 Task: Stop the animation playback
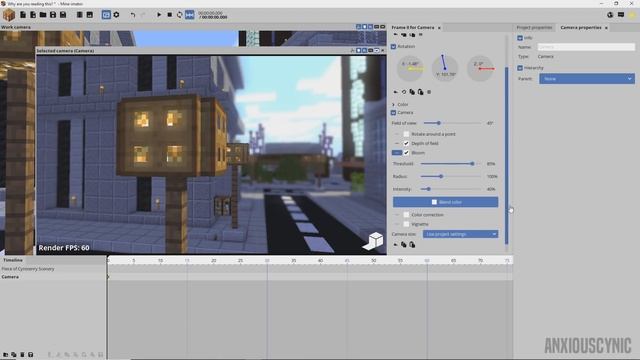[x=169, y=15]
